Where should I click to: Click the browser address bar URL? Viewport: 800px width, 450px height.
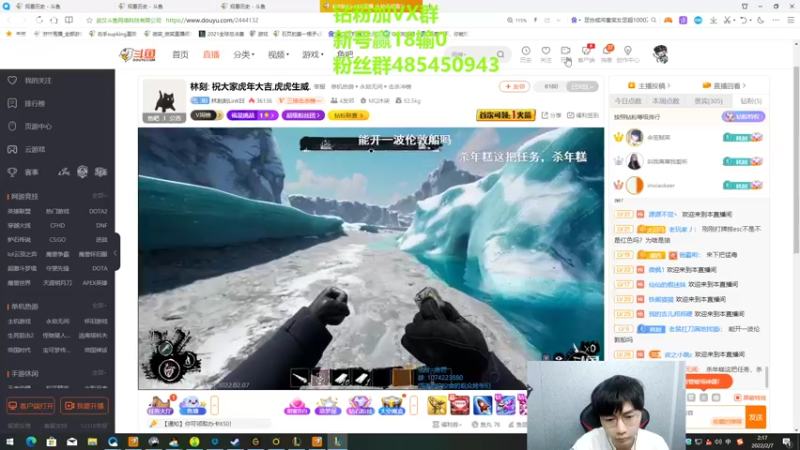pyautogui.click(x=212, y=20)
